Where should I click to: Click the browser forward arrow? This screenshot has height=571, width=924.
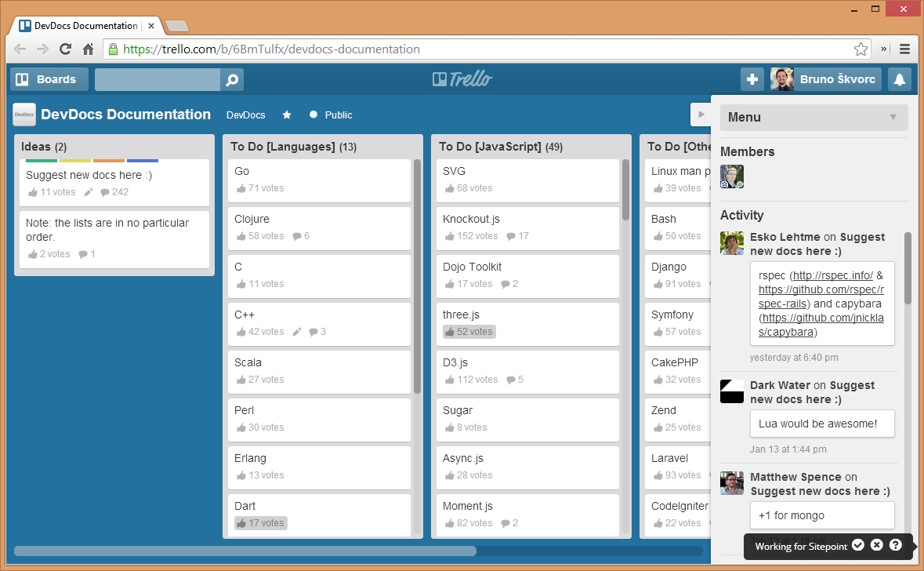coord(42,49)
